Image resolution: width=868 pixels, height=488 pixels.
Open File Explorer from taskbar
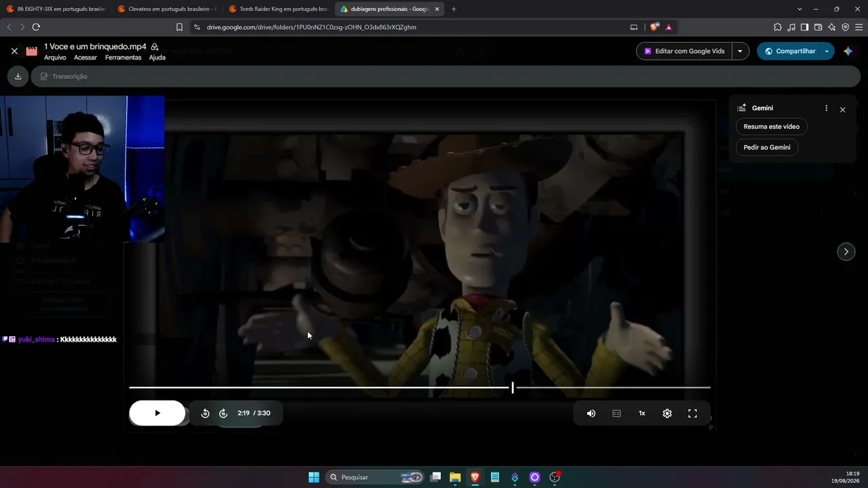(x=455, y=477)
